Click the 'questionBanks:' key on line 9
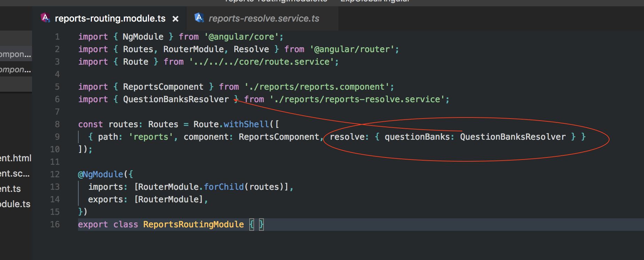The width and height of the screenshot is (644, 260). [419, 137]
